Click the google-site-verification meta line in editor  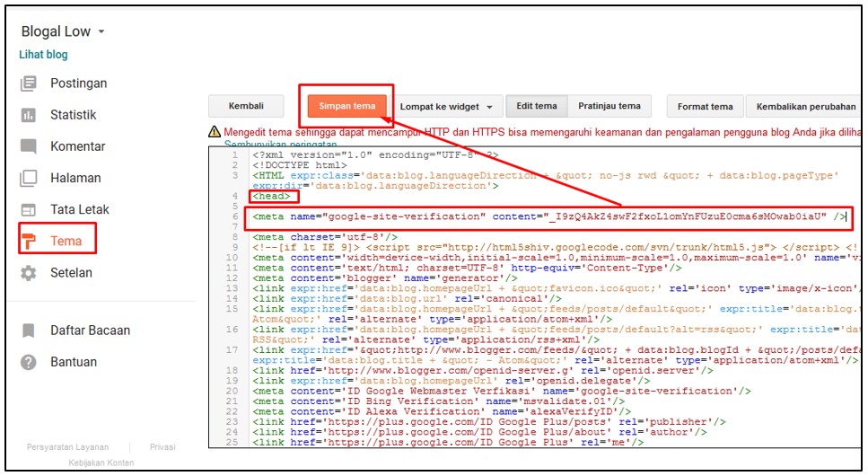coord(548,216)
